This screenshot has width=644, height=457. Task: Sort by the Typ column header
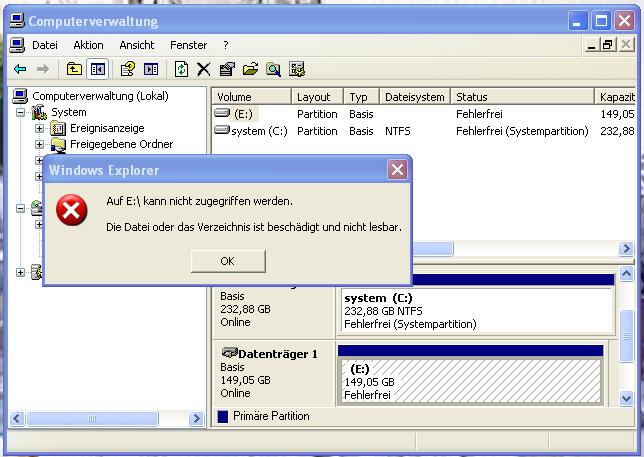coord(362,97)
